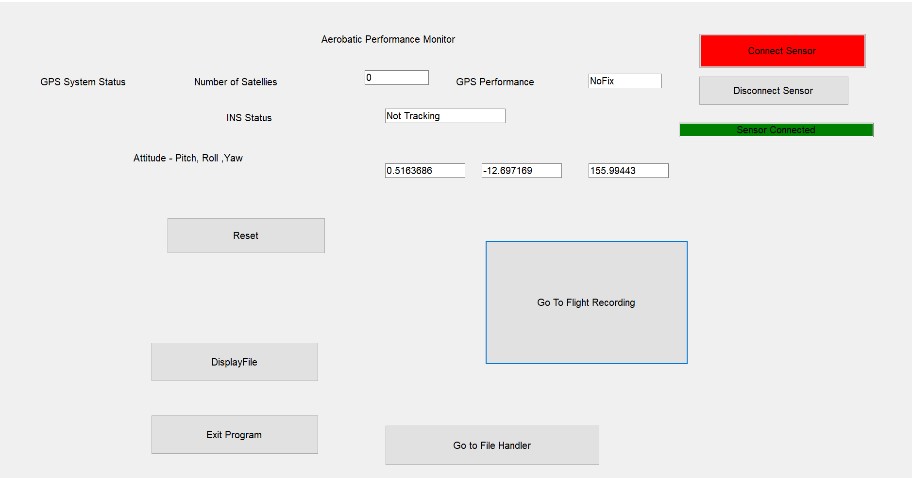This screenshot has width=912, height=478.
Task: Click the Exit Program button
Action: [234, 434]
